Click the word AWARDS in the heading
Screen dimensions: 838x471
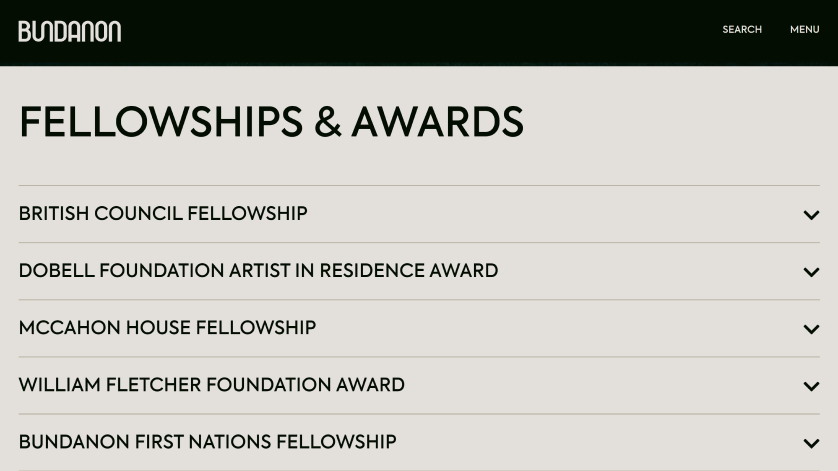[438, 122]
